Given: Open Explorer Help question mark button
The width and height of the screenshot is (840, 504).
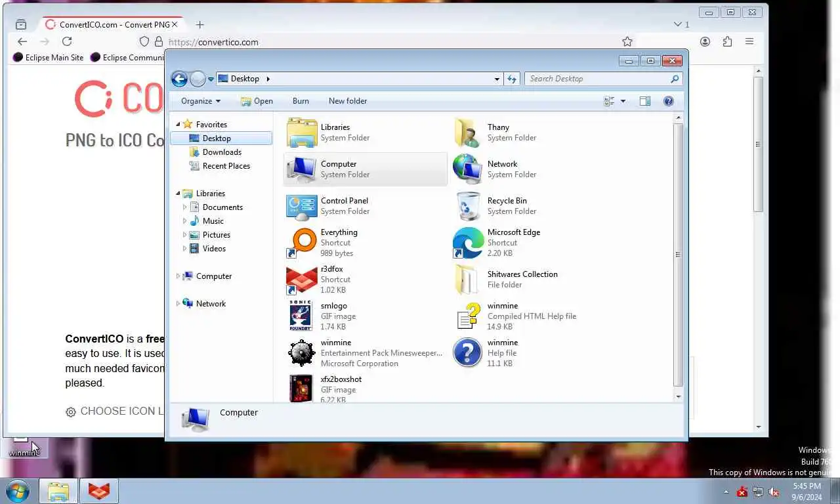Looking at the screenshot, I should [669, 101].
